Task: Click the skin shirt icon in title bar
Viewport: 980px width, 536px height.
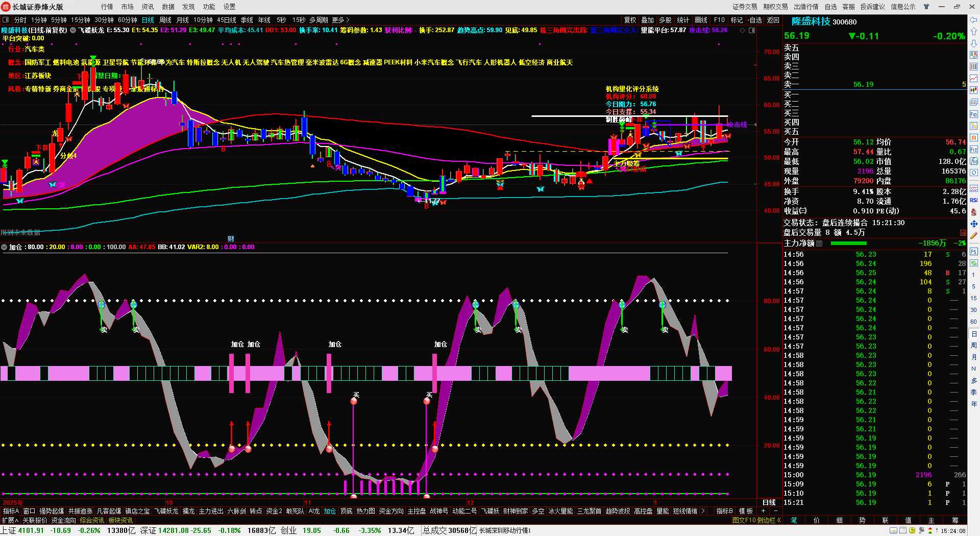Action: 926,7
